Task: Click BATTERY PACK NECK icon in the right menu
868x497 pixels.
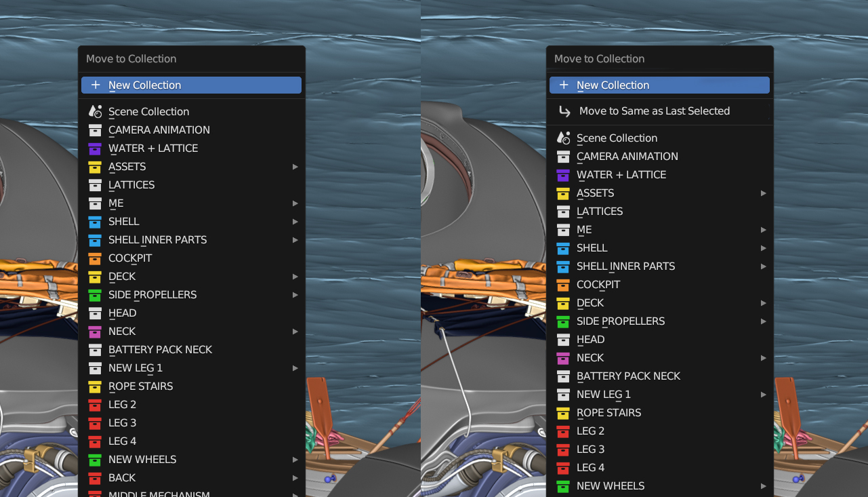Action: (x=563, y=376)
